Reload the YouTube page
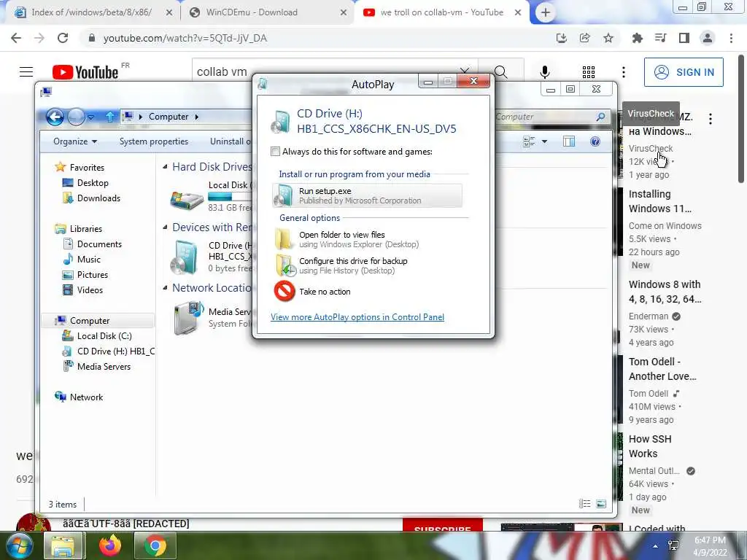 click(63, 38)
